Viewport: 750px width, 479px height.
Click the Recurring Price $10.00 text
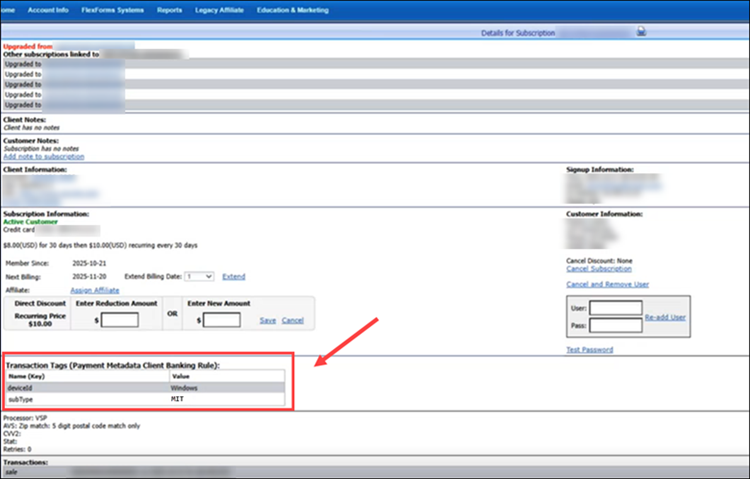coord(40,320)
